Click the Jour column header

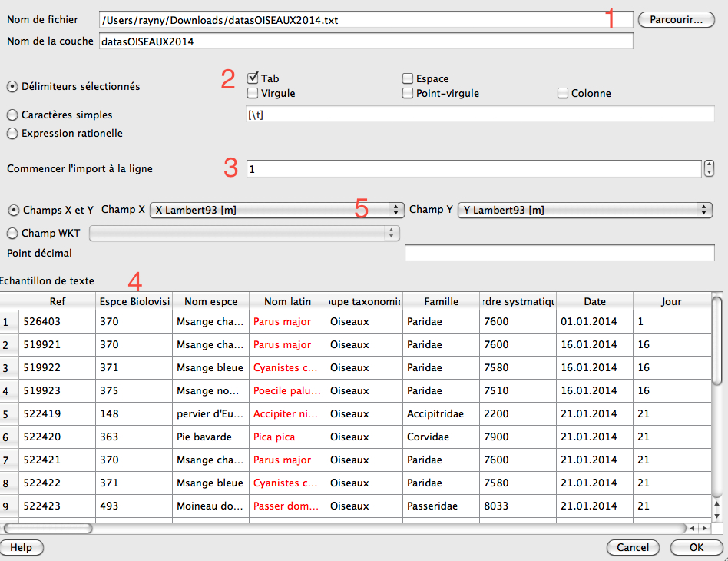click(671, 301)
